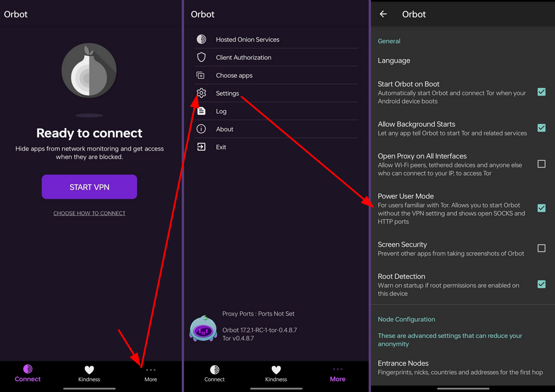Toggle Power User Mode checkbox
Screen dimensions: 555x392
pyautogui.click(x=541, y=208)
